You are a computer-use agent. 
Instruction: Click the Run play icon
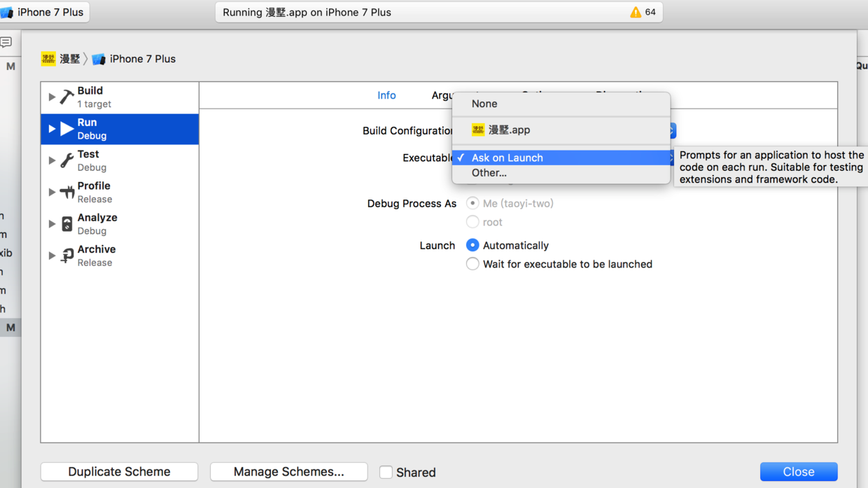click(x=67, y=129)
